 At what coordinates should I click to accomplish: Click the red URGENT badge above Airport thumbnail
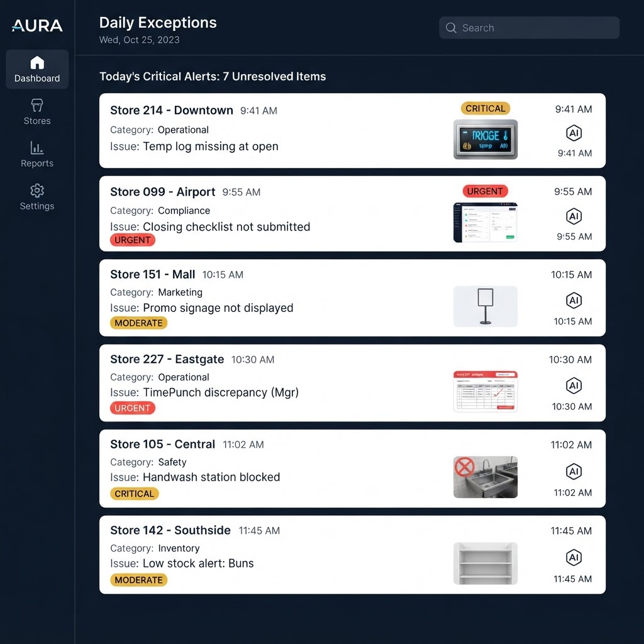pos(485,191)
